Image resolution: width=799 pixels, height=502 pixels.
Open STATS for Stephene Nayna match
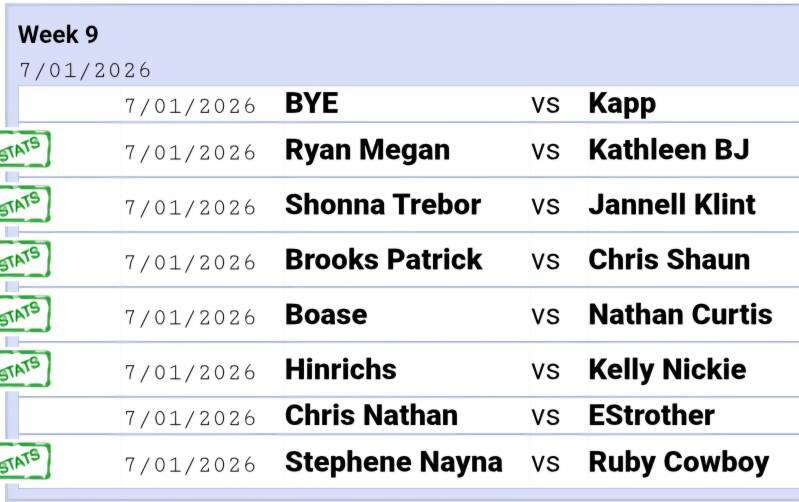(x=24, y=461)
